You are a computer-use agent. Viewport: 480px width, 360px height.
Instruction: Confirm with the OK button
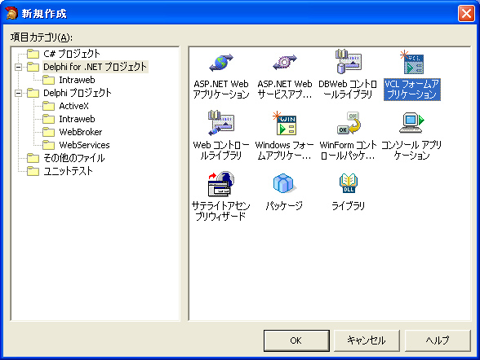click(296, 341)
